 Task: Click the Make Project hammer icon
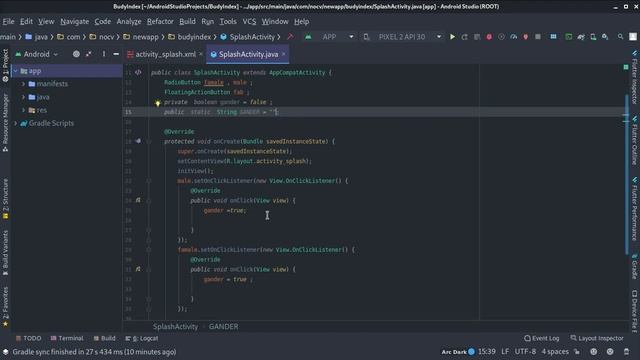(x=290, y=37)
